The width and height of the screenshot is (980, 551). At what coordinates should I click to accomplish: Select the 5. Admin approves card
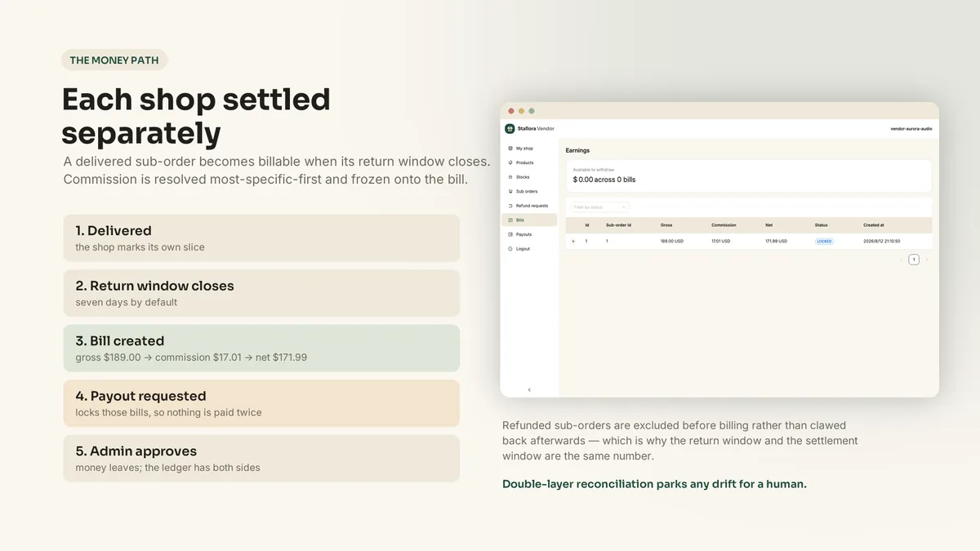click(x=261, y=458)
